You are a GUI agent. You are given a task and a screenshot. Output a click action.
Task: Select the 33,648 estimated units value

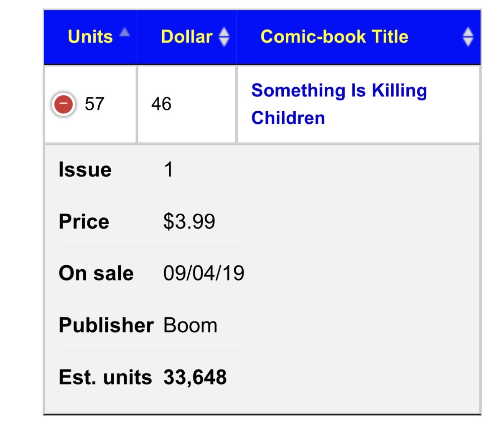tap(195, 377)
